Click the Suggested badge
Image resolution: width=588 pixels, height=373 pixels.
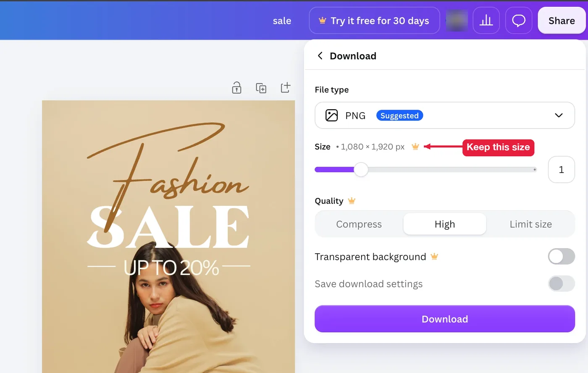coord(399,116)
